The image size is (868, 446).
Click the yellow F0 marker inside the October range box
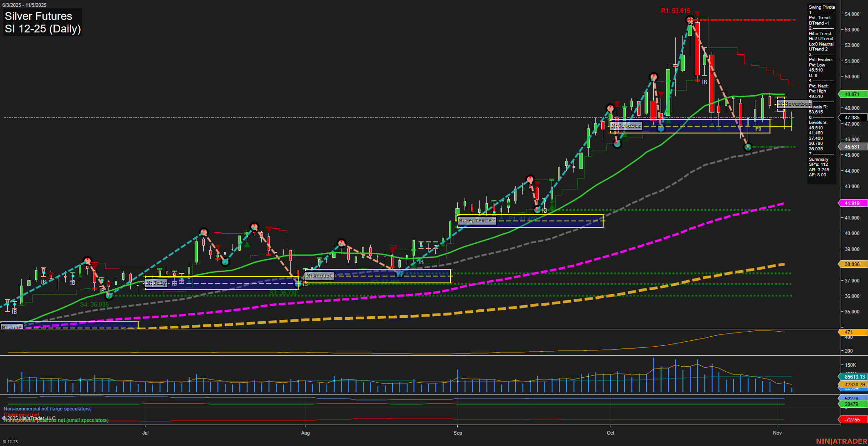point(759,129)
